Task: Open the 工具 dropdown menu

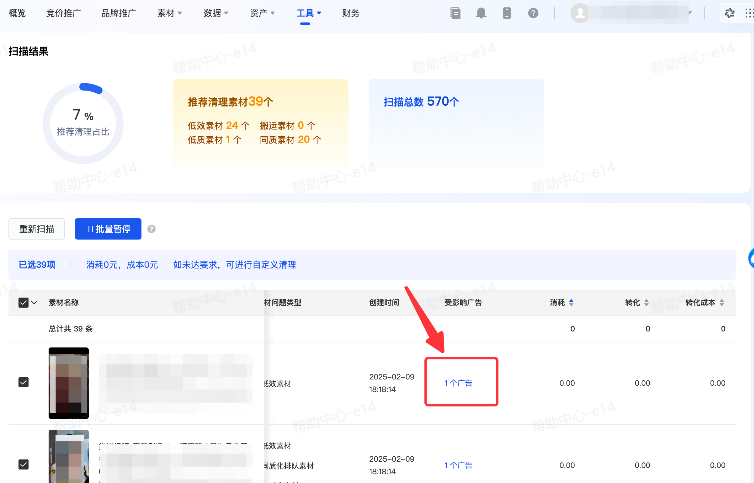Action: coord(309,13)
